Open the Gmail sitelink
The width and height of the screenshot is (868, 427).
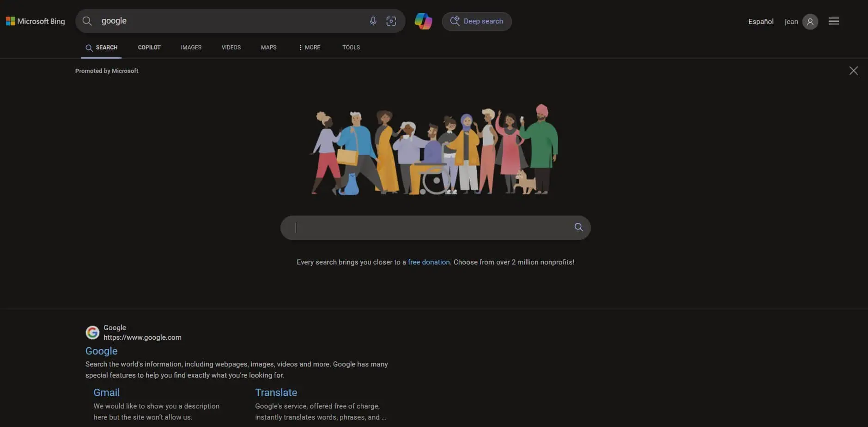click(107, 392)
